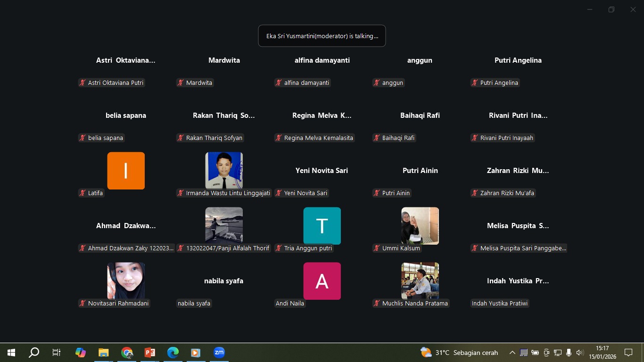Open the Windows Start menu
This screenshot has height=362, width=644.
click(11, 353)
